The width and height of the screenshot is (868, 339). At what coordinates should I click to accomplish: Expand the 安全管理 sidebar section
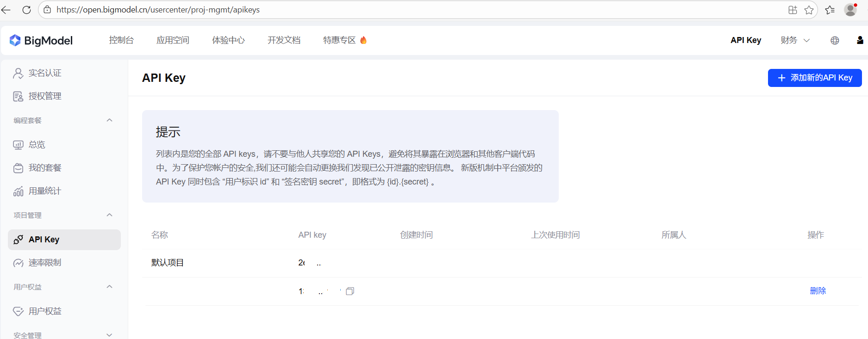pos(109,335)
